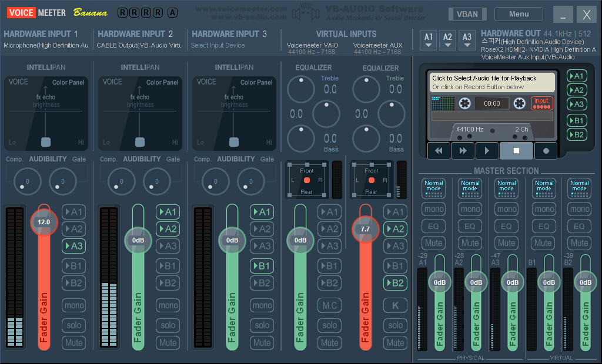The width and height of the screenshot is (602, 364).
Task: Toggle A3 routing on Hardware Input 1
Action: [73, 246]
